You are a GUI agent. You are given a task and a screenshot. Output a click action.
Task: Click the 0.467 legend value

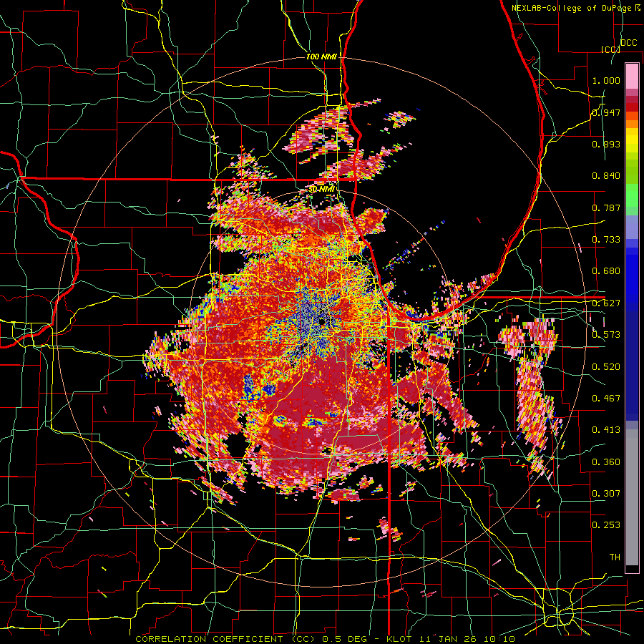[x=606, y=399]
